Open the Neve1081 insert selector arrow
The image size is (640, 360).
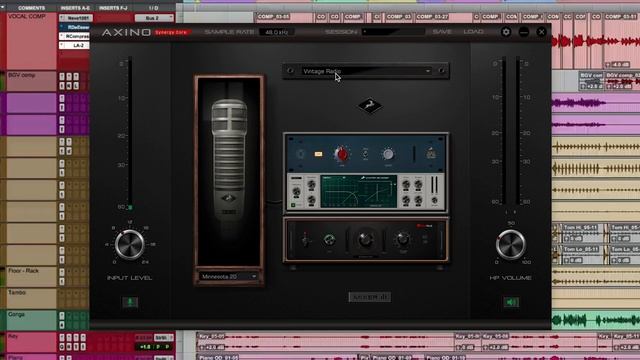pos(62,18)
